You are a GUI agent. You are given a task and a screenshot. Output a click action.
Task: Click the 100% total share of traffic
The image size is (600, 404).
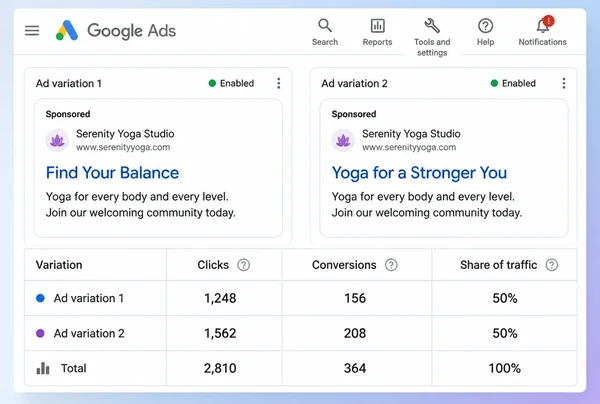click(504, 368)
